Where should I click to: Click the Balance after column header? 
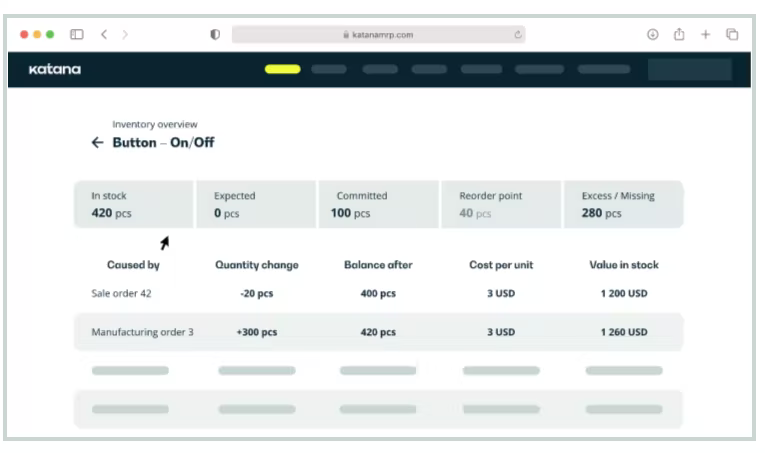(378, 265)
